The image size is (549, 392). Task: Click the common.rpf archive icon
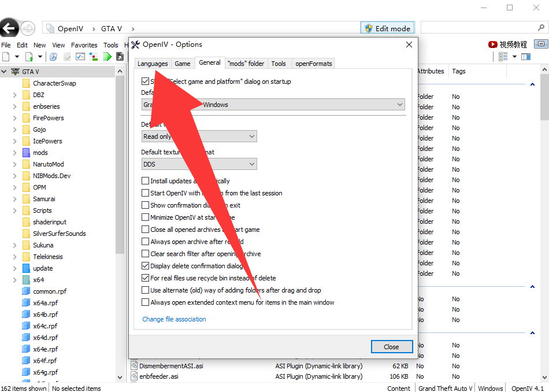(26, 291)
